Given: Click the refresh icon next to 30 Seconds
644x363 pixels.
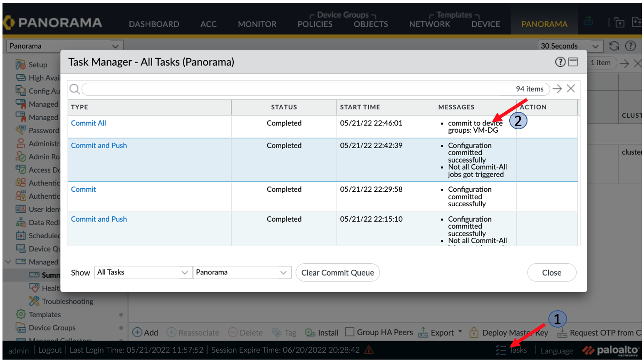Looking at the screenshot, I should click(x=614, y=46).
